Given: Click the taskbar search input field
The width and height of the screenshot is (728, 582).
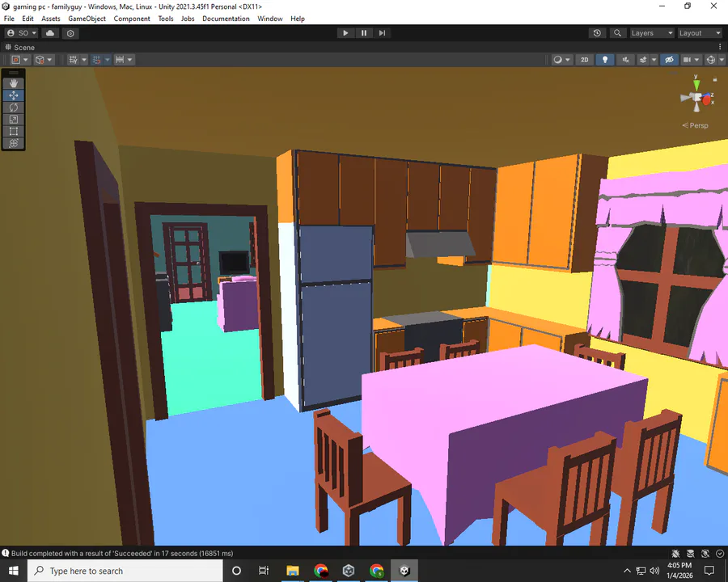Looking at the screenshot, I should (x=125, y=571).
